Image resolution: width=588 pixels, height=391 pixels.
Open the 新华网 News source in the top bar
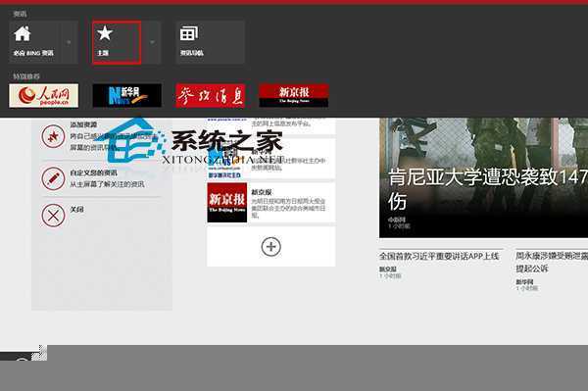coord(127,96)
